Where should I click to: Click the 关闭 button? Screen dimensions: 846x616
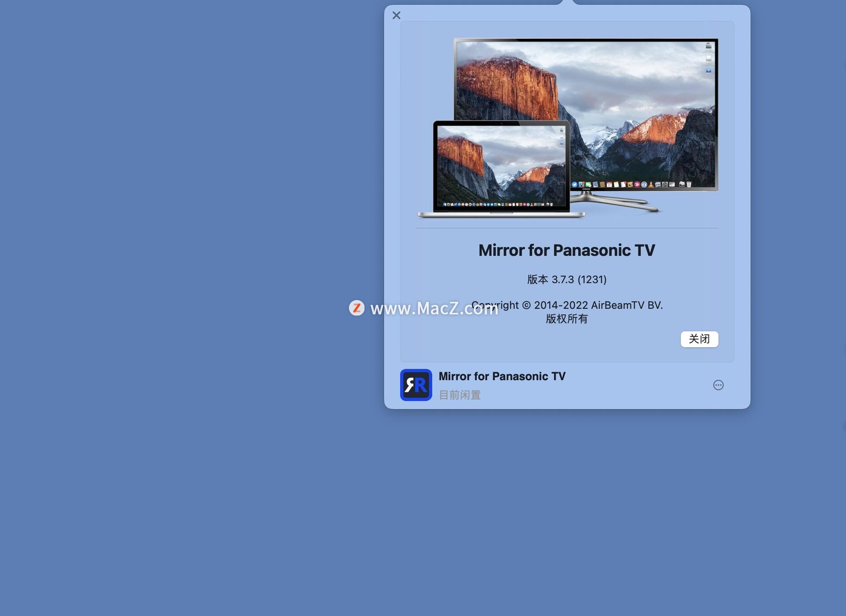click(x=699, y=339)
